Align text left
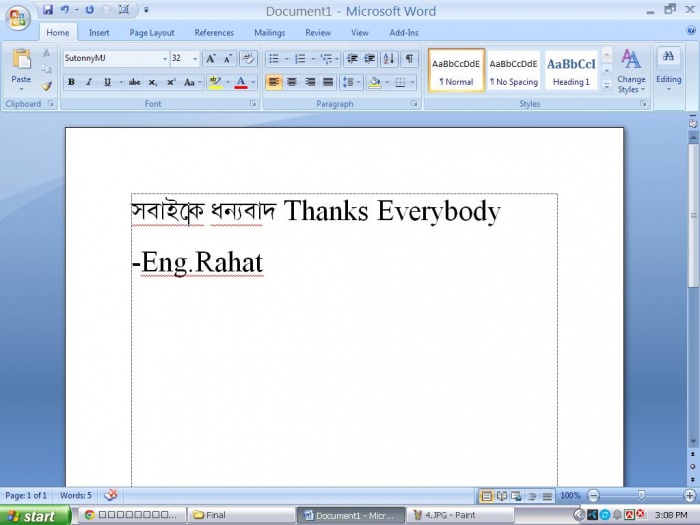This screenshot has height=525, width=700. point(274,82)
